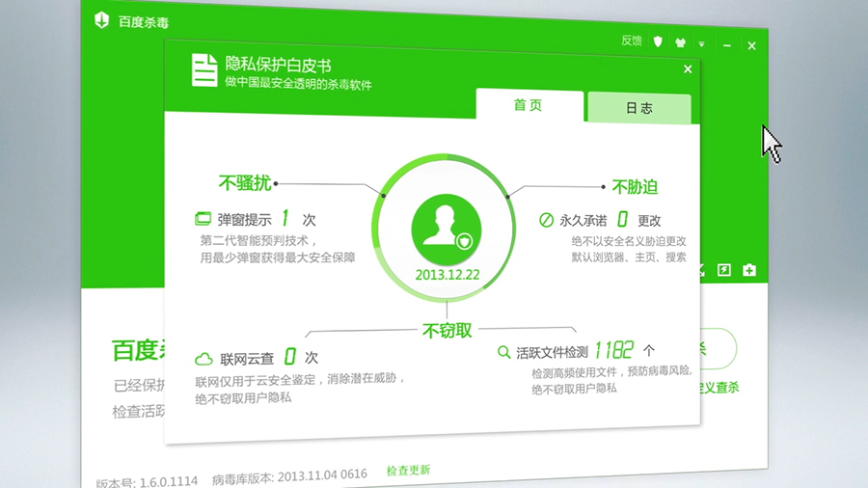Click the whitepaper document icon
This screenshot has width=868, height=488.
tap(204, 69)
